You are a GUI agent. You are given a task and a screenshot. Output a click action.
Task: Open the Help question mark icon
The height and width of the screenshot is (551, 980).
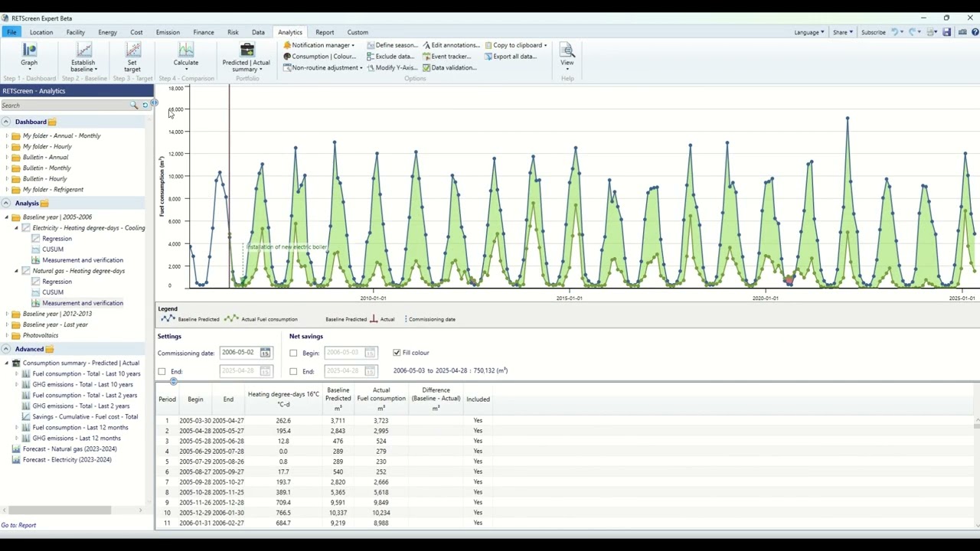975,32
